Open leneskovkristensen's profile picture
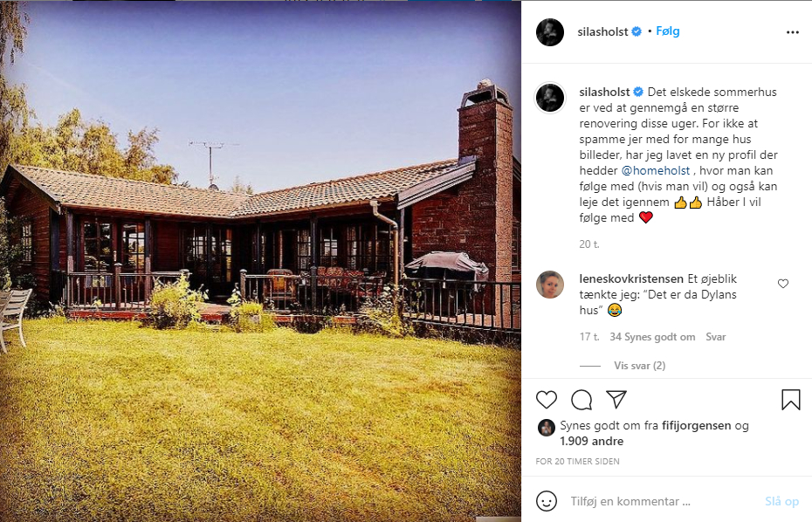 point(550,285)
